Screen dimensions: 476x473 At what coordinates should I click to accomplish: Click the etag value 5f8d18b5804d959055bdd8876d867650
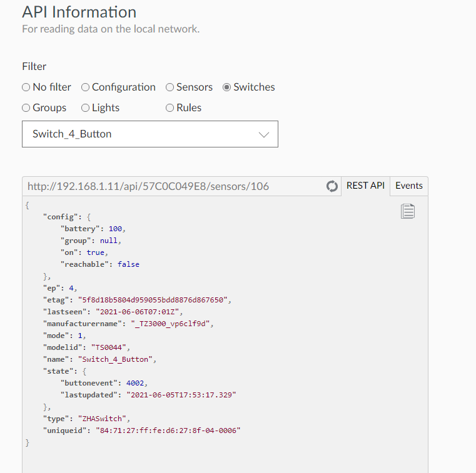click(153, 300)
